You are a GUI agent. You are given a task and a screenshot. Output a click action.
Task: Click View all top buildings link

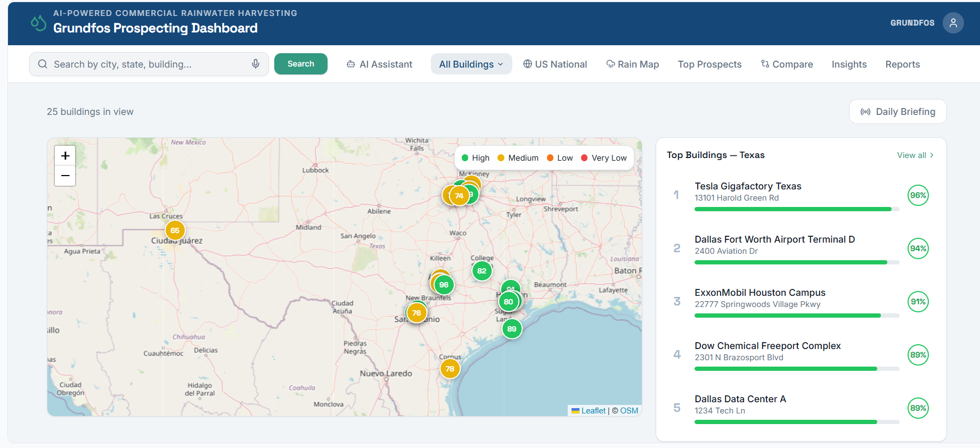click(x=915, y=155)
